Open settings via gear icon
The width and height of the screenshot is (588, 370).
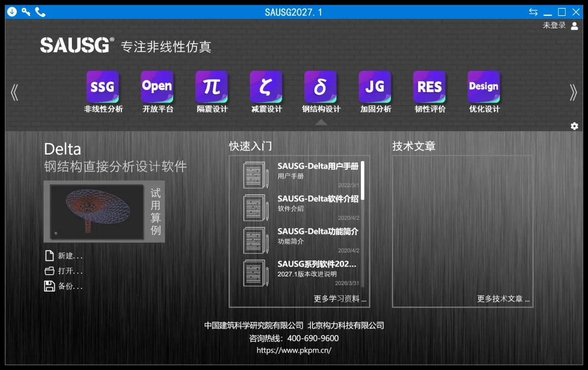[574, 126]
